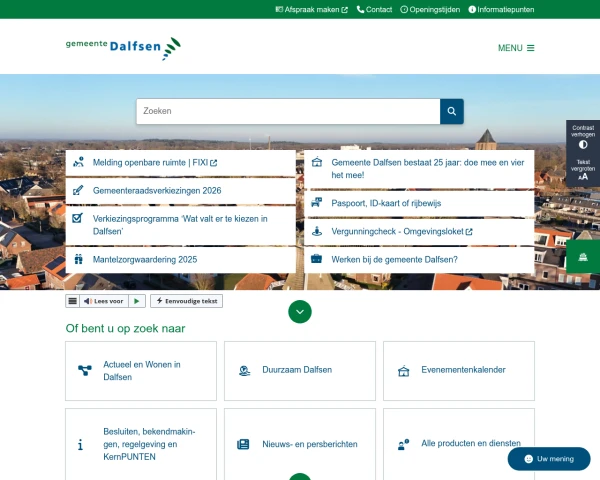This screenshot has width=600, height=480.
Task: Click the Nieuws newspaper icon
Action: (x=243, y=444)
